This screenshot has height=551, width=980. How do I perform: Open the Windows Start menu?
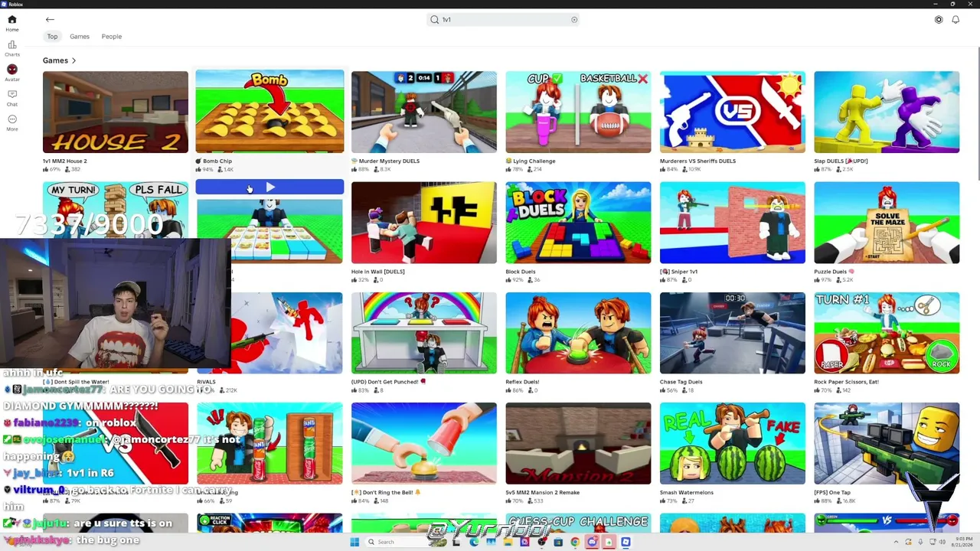click(x=354, y=542)
